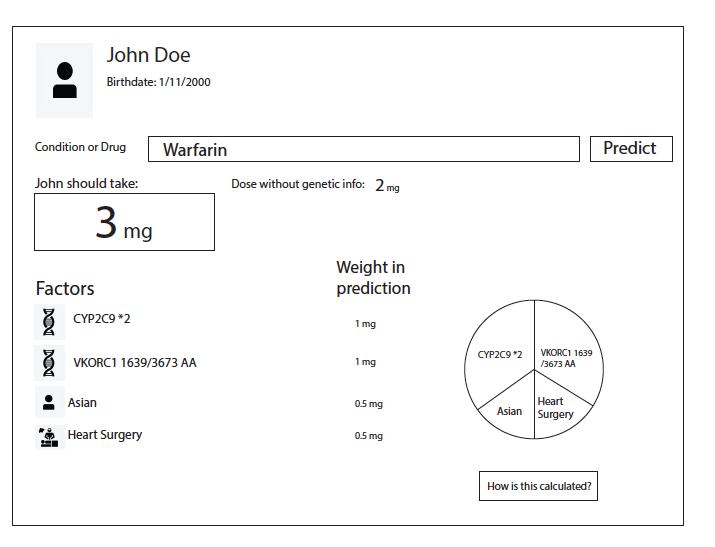Click the 0.5 mg weight for Asian
The height and width of the screenshot is (547, 715).
coord(368,404)
